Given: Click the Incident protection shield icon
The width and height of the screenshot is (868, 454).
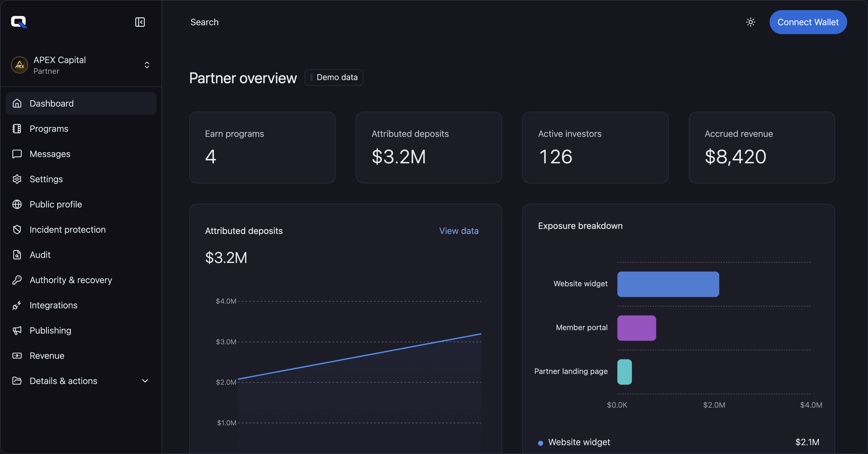Looking at the screenshot, I should 17,230.
